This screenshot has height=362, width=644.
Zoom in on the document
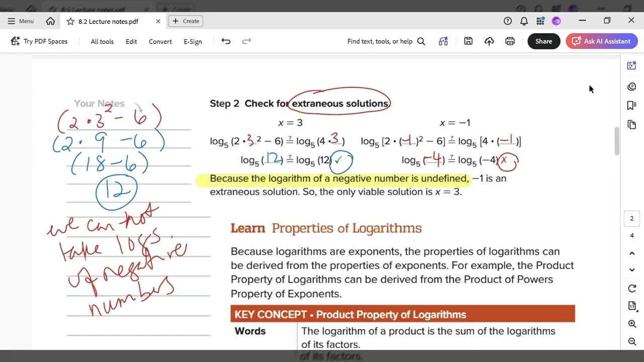coord(632,324)
